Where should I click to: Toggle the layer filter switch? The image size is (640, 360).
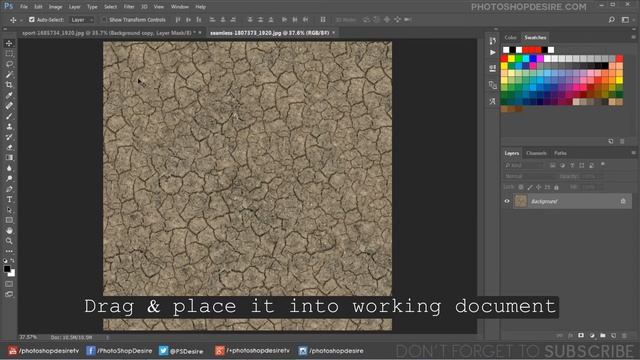point(603,164)
